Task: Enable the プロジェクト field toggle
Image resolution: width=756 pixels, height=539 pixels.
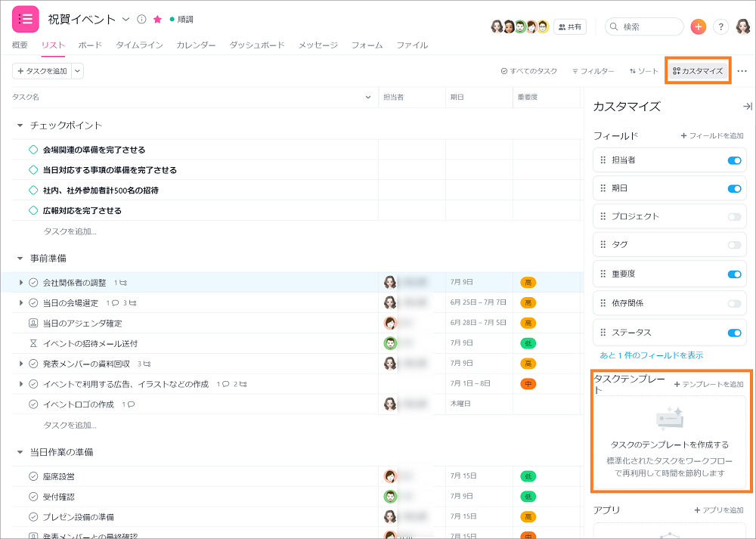Action: (x=734, y=217)
